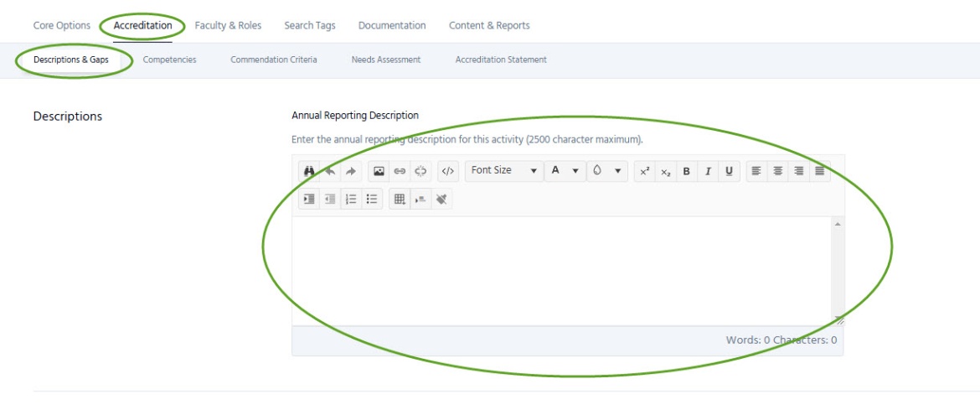Insert an image using the toolbar
This screenshot has height=415, width=980.
[x=379, y=171]
